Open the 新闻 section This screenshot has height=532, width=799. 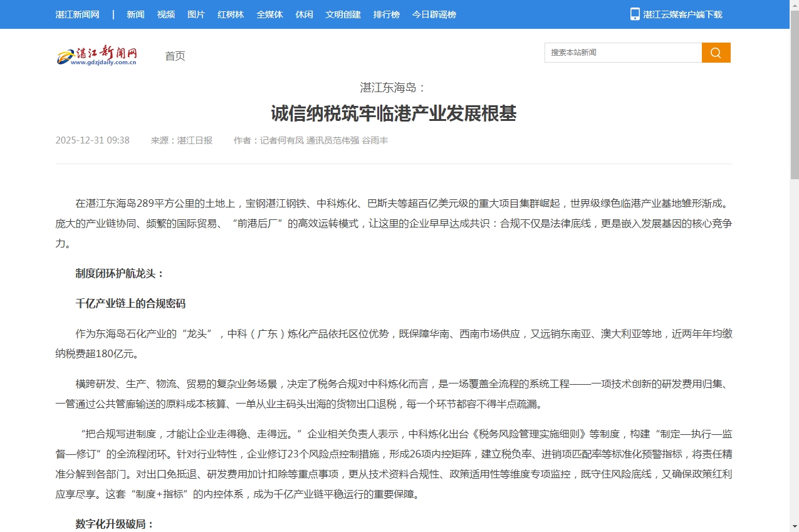(x=135, y=14)
